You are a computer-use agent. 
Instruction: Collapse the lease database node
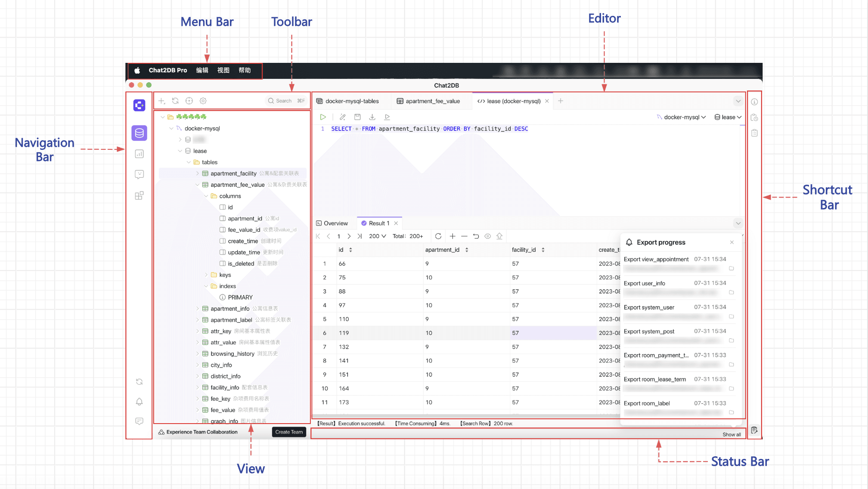[180, 151]
